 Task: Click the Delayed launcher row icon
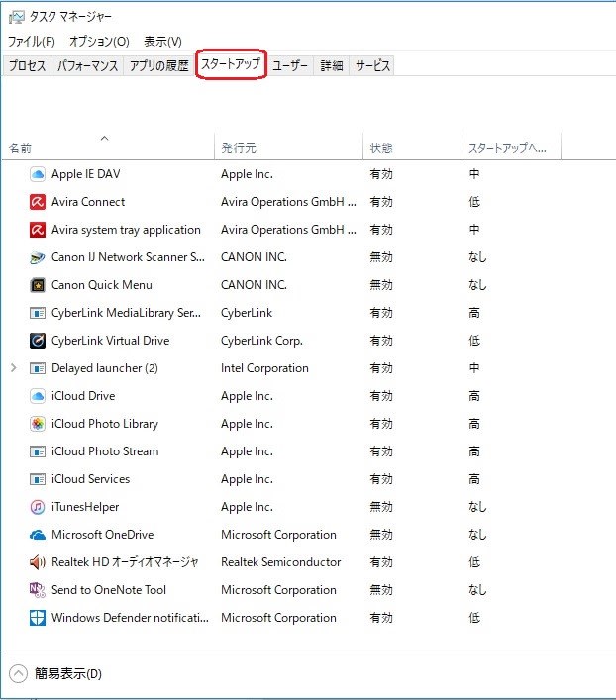pos(38,368)
